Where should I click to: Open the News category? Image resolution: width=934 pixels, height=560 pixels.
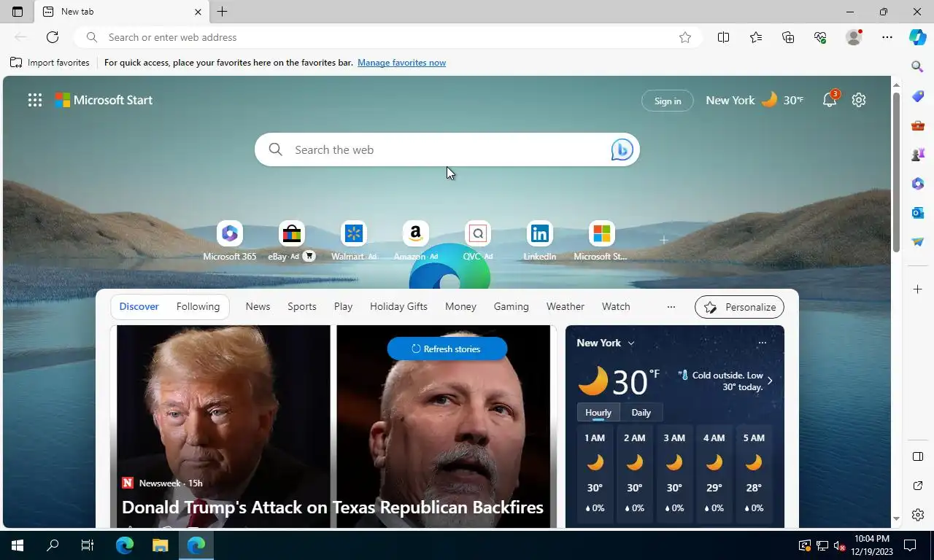258,307
